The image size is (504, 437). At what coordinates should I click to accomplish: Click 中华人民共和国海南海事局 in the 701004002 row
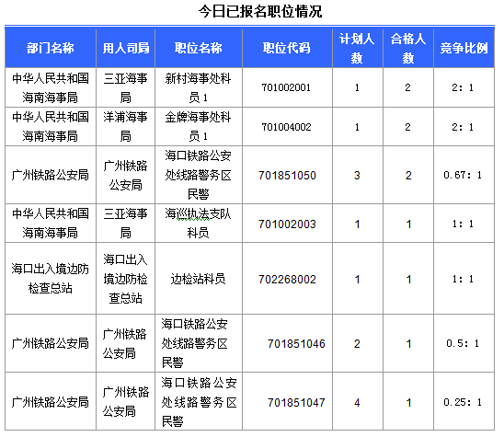point(51,127)
